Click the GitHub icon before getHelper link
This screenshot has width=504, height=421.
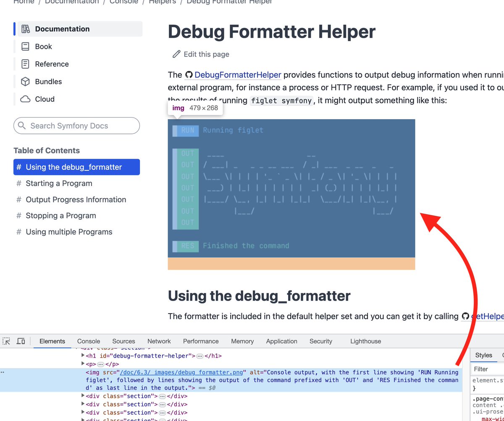(x=465, y=316)
